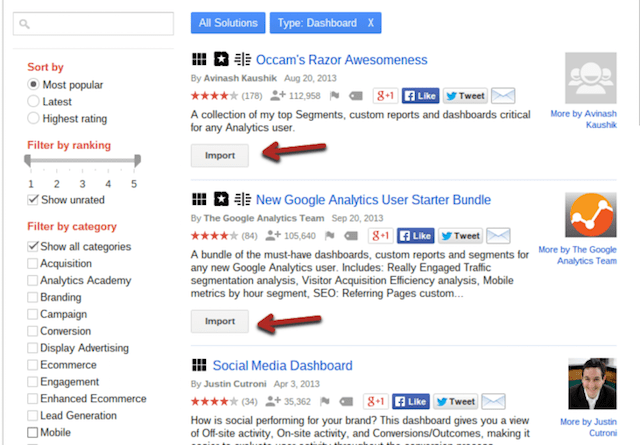The height and width of the screenshot is (445, 640).
Task: Tweet Occam's Razor Awesomeness
Action: (465, 96)
